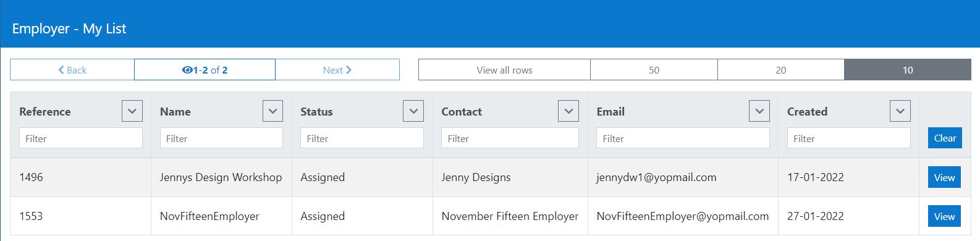The width and height of the screenshot is (980, 241).
Task: Click November Fifteen Employer contact
Action: pyautogui.click(x=510, y=216)
